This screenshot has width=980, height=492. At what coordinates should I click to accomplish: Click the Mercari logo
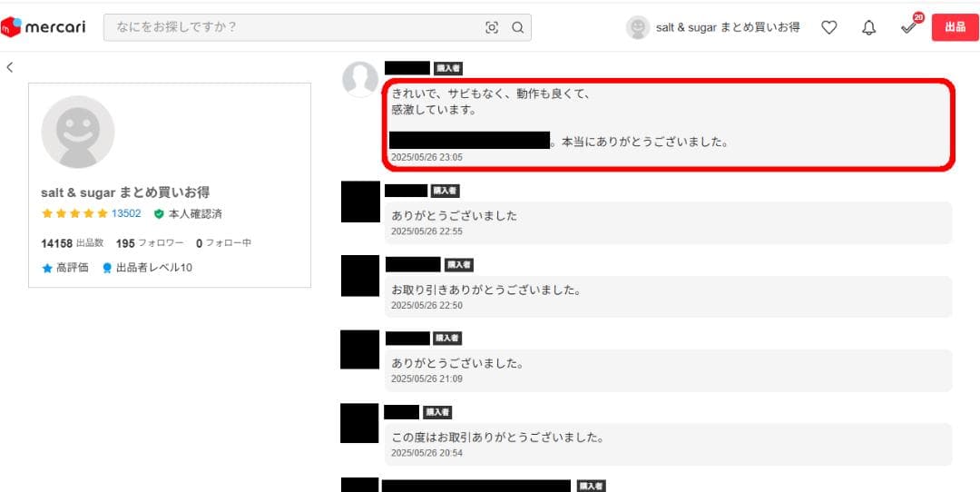pos(44,27)
